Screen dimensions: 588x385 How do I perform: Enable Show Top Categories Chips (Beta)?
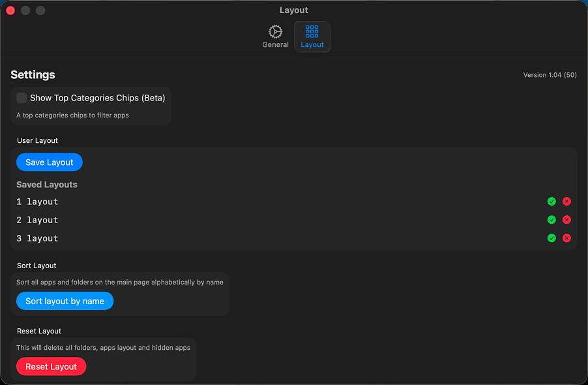tap(21, 97)
